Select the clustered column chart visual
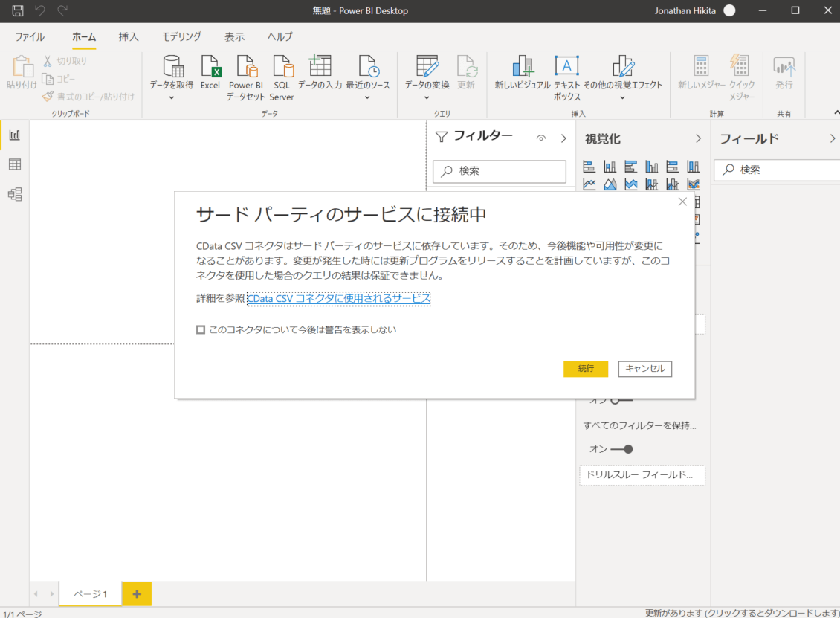Viewport: 840px width, 618px height. pos(651,167)
